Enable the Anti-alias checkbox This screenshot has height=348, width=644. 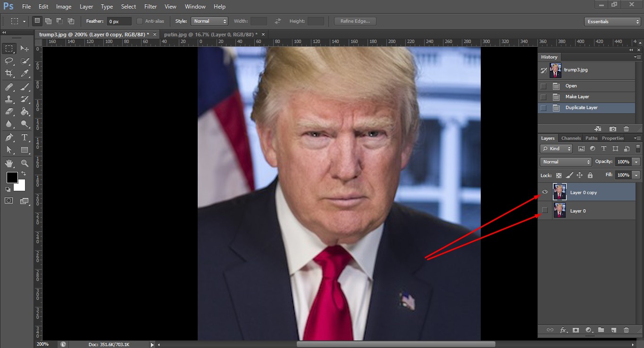139,21
